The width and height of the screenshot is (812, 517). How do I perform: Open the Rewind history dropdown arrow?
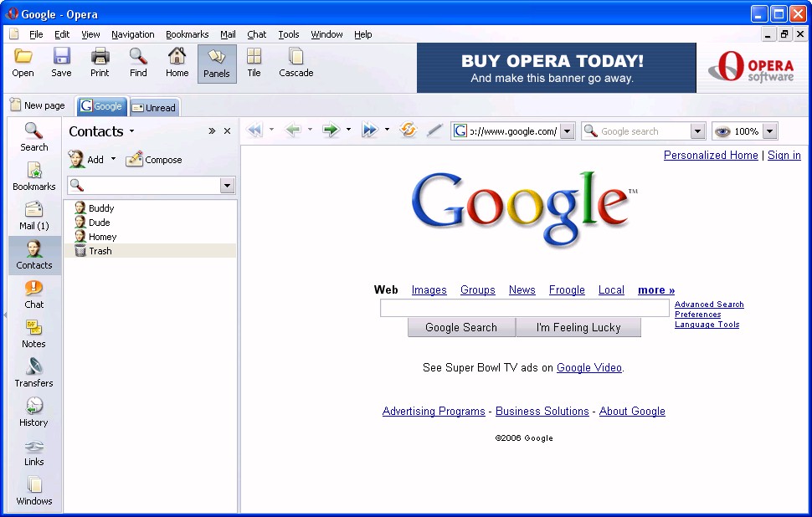pos(271,130)
